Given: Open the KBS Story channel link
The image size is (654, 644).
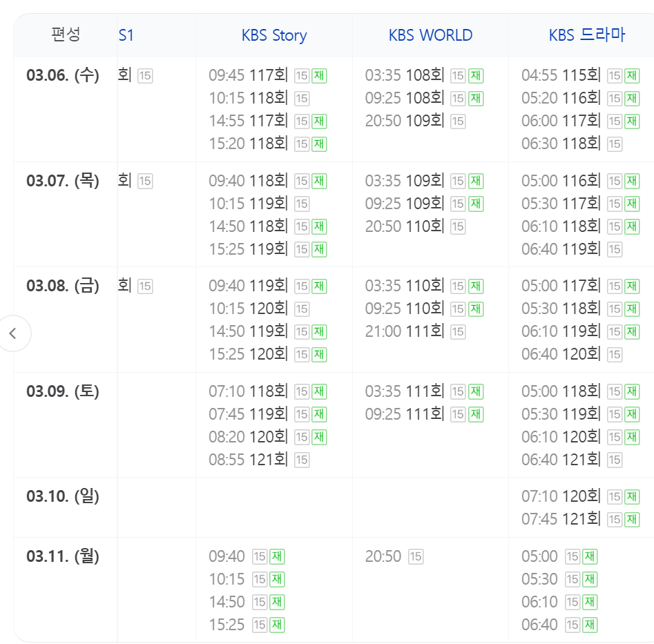Looking at the screenshot, I should [x=274, y=35].
